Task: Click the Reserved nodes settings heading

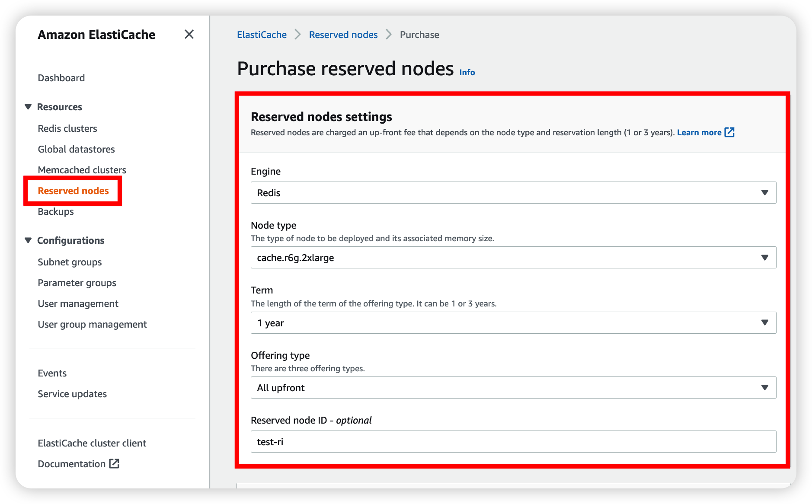Action: click(321, 117)
